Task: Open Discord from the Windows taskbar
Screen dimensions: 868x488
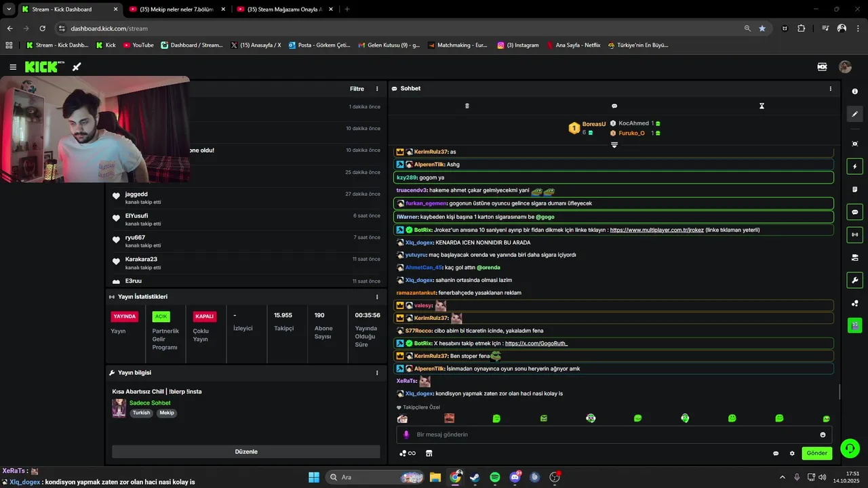Action: tap(515, 477)
